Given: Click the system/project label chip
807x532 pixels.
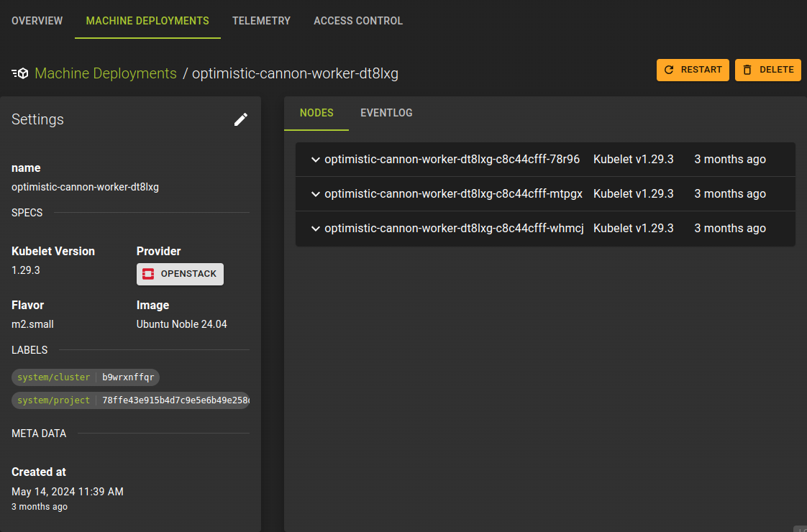Looking at the screenshot, I should pos(131,400).
